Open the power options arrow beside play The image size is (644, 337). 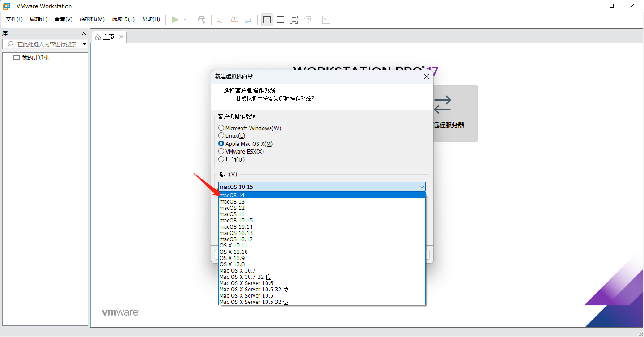point(185,20)
